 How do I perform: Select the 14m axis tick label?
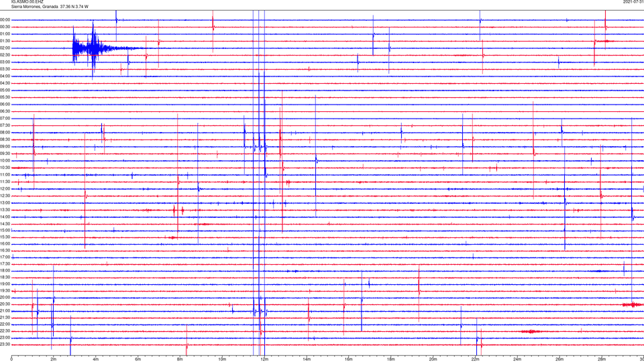pos(307,359)
